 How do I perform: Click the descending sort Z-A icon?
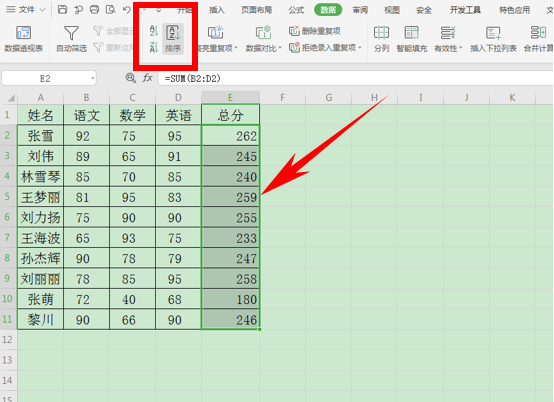point(154,47)
